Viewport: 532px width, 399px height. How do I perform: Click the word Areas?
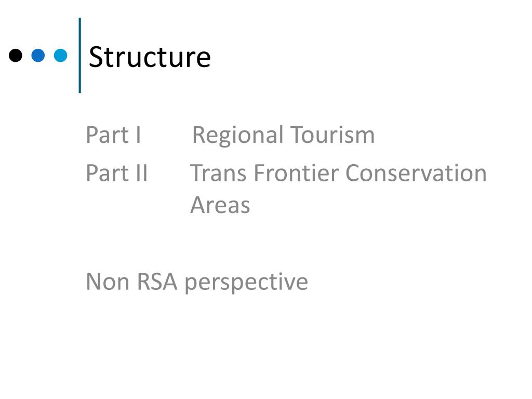click(x=220, y=205)
